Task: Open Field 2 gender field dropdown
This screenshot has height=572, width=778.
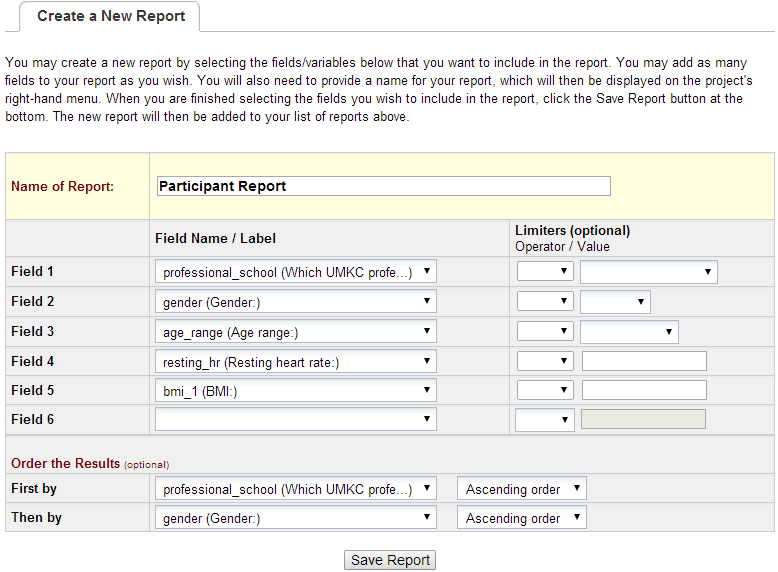Action: tap(296, 302)
